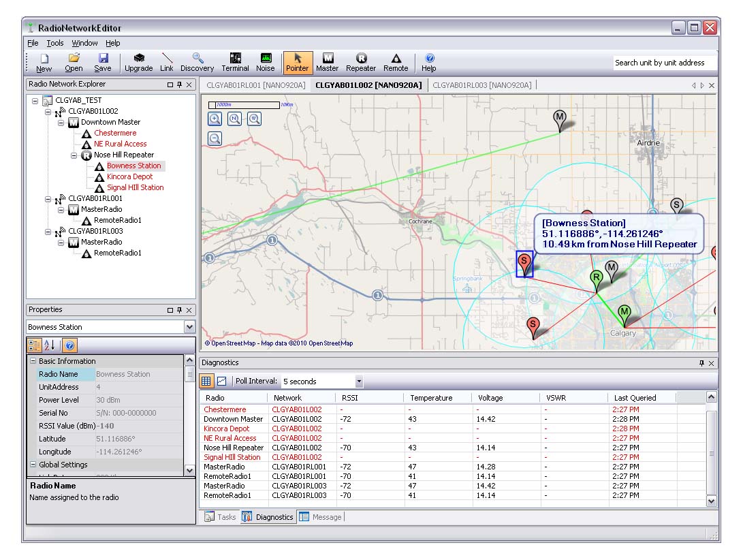Sort diagnostics by Last Queried column
Viewport: 743px width, 560px height.
[642, 398]
